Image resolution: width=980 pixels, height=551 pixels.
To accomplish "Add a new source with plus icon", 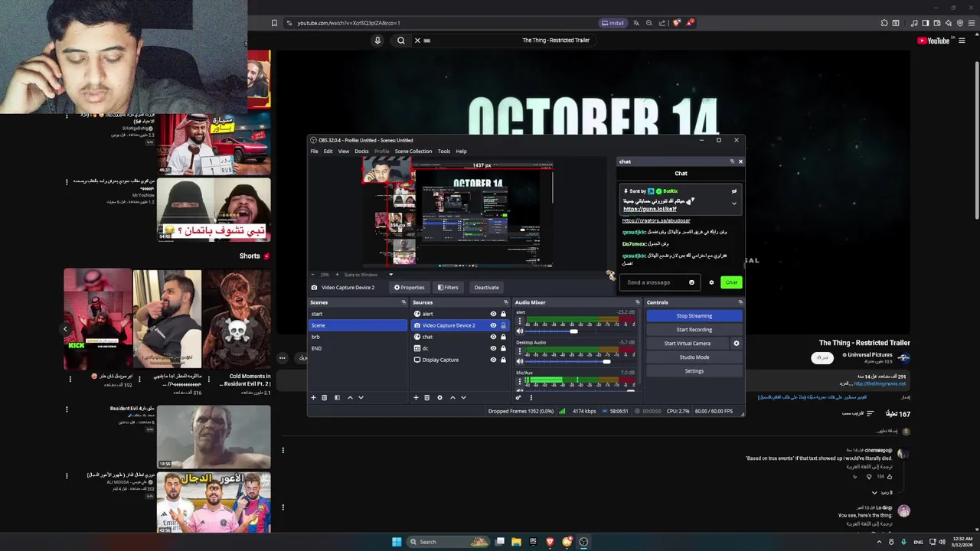I will [416, 397].
